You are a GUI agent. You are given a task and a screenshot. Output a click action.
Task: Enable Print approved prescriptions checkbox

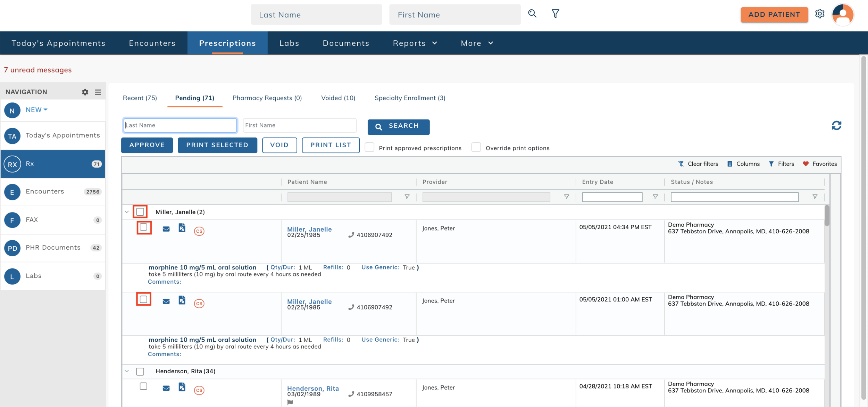[x=370, y=148]
